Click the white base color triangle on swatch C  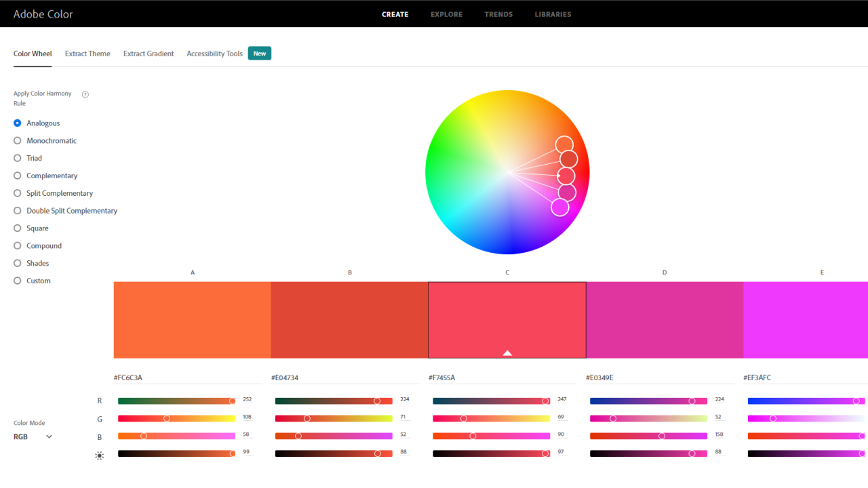click(x=507, y=352)
